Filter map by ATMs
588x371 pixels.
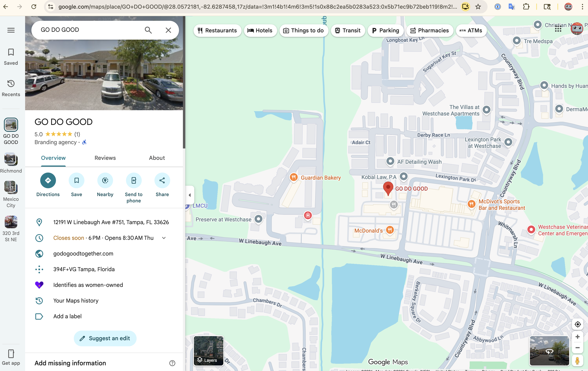tap(471, 30)
